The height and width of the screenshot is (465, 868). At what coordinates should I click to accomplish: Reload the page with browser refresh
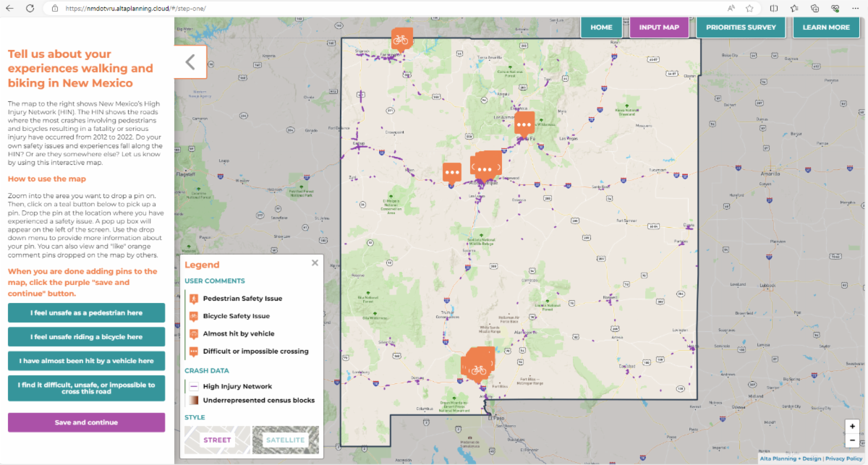[x=30, y=8]
